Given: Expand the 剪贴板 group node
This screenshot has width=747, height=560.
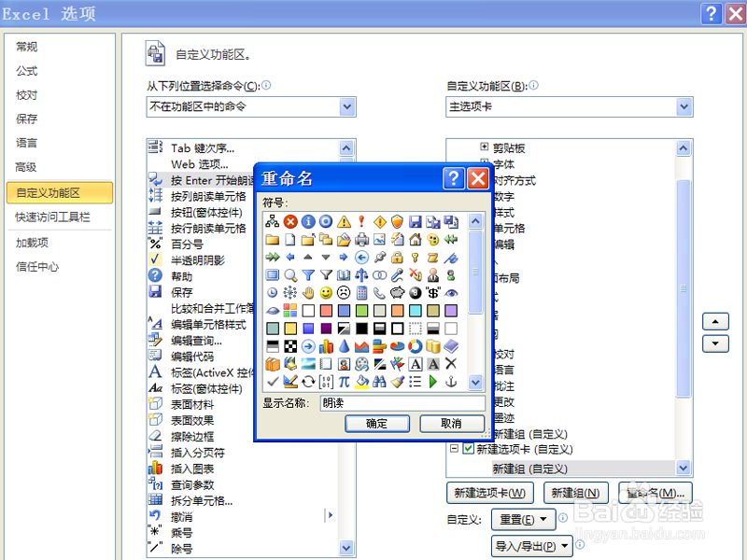Looking at the screenshot, I should [485, 147].
